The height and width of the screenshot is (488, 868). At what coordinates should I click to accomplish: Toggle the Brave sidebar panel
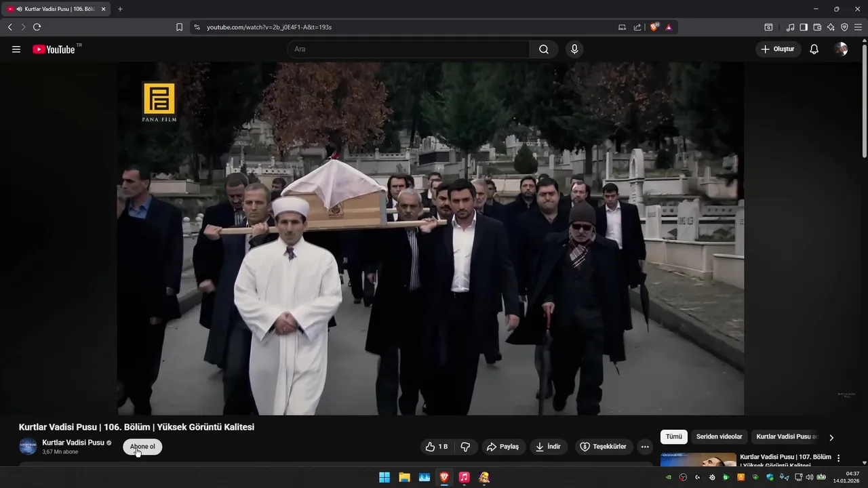coord(804,27)
